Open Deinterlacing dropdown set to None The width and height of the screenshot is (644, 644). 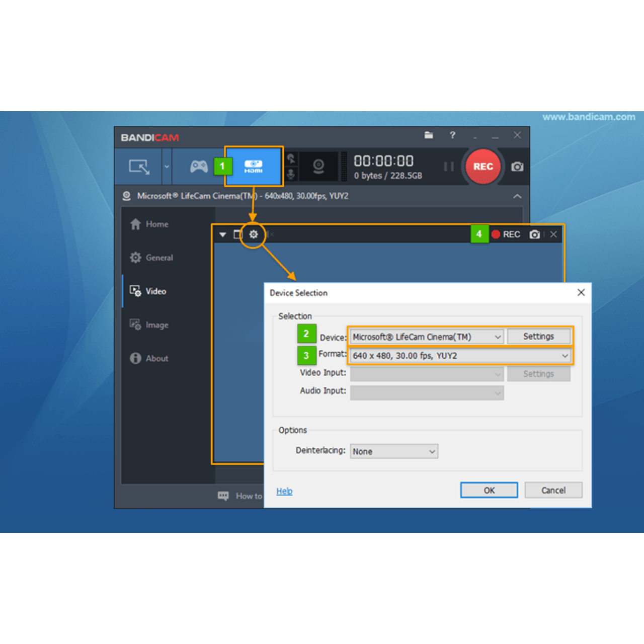click(x=394, y=451)
